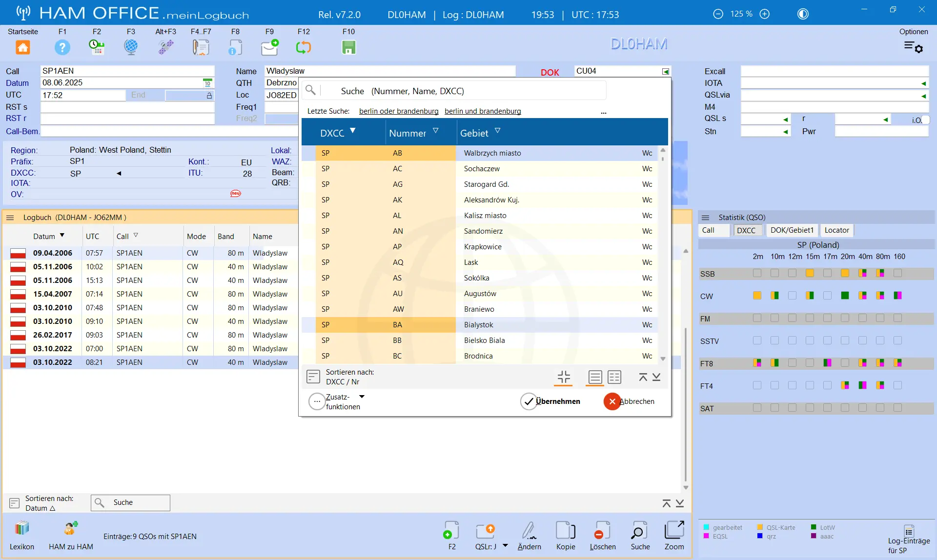Open the DXCC column filter arrow
Viewport: 937px width, 560px height.
[353, 131]
